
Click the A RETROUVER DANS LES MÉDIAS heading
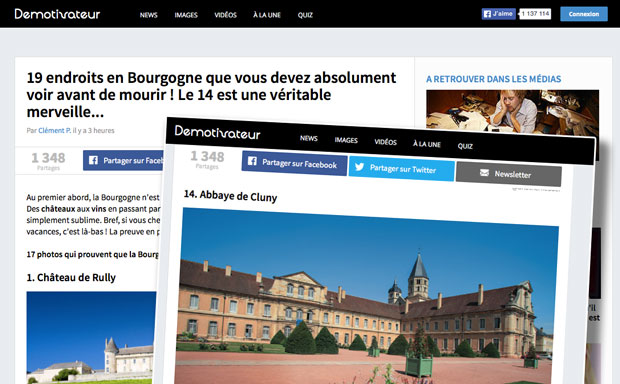click(x=493, y=79)
